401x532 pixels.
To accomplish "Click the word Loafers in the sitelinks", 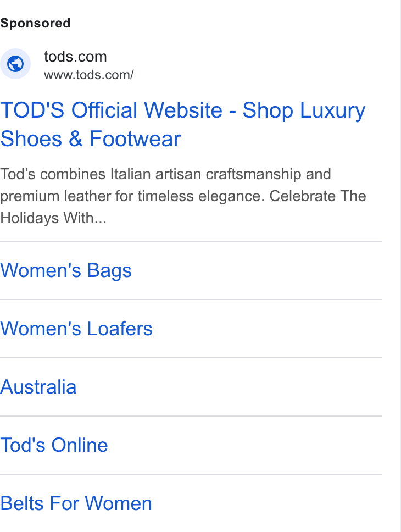I will pos(120,329).
